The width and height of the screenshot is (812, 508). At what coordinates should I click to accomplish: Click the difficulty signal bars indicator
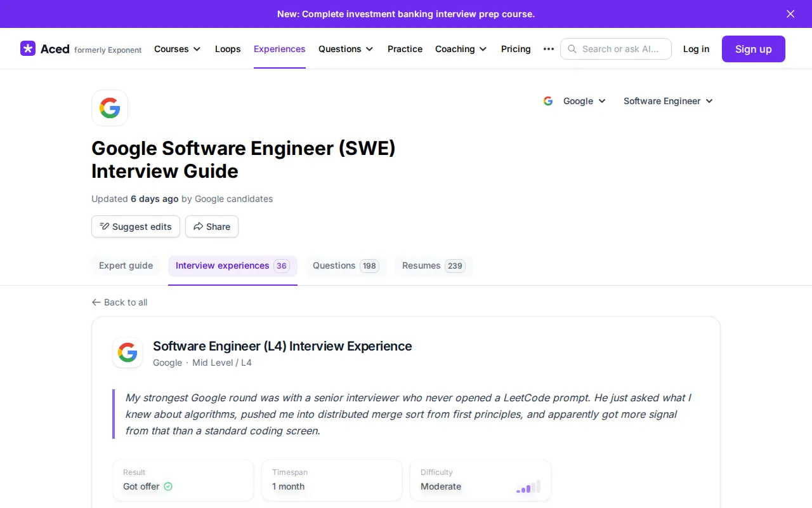(528, 487)
